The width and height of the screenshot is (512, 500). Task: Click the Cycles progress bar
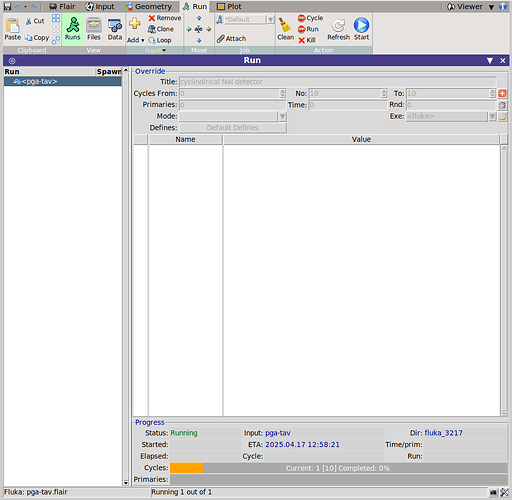click(x=339, y=468)
